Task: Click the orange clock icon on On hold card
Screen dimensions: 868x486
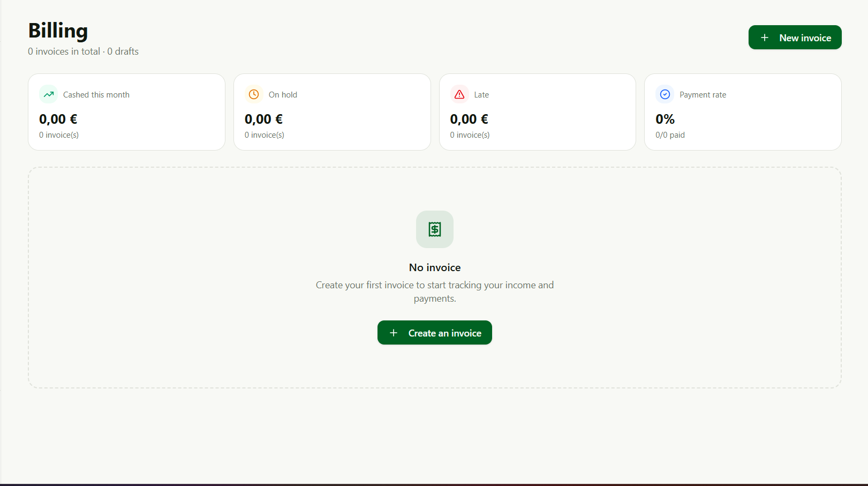Action: click(253, 94)
